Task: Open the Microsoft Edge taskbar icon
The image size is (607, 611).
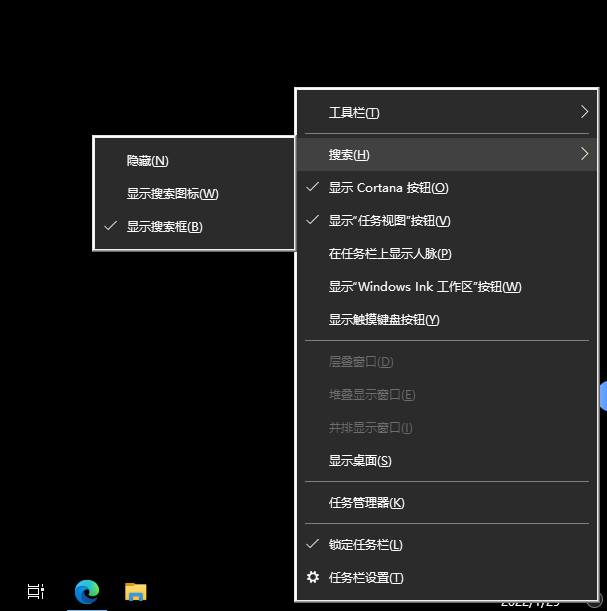Action: [x=87, y=592]
